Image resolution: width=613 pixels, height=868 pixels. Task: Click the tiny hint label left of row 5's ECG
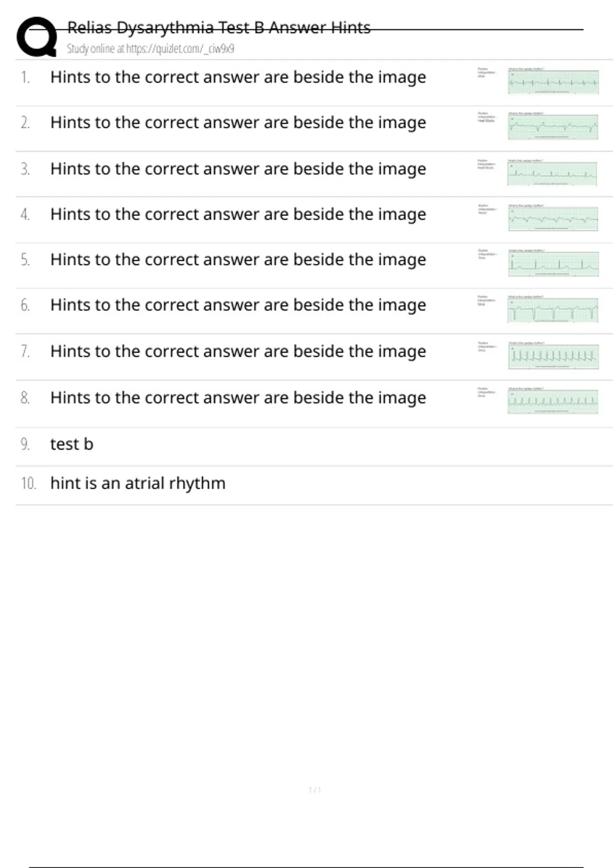(486, 254)
